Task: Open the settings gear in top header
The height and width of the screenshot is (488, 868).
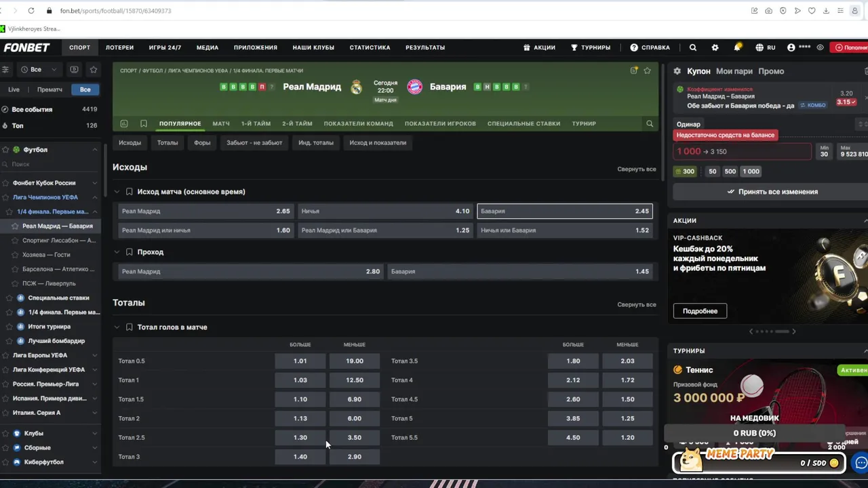Action: click(715, 47)
